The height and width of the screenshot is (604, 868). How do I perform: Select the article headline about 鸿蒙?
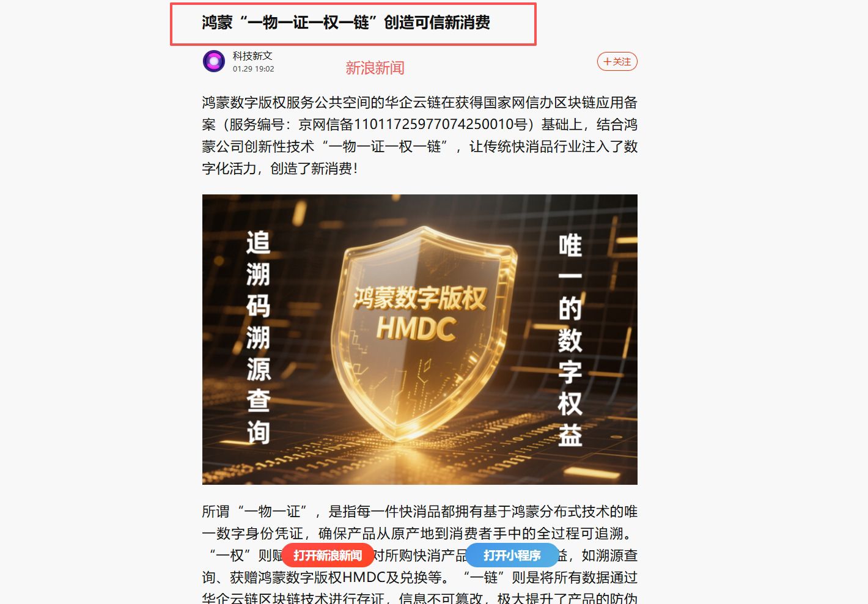coord(346,23)
